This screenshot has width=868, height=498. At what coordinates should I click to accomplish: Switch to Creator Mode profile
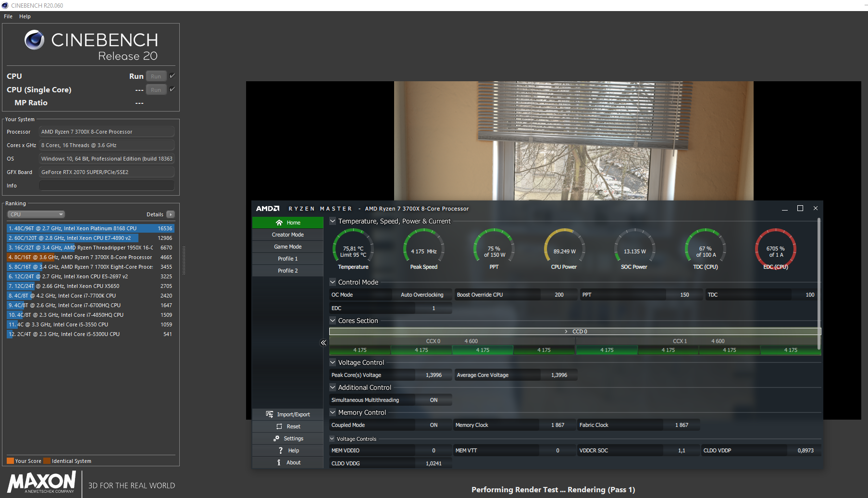point(288,235)
